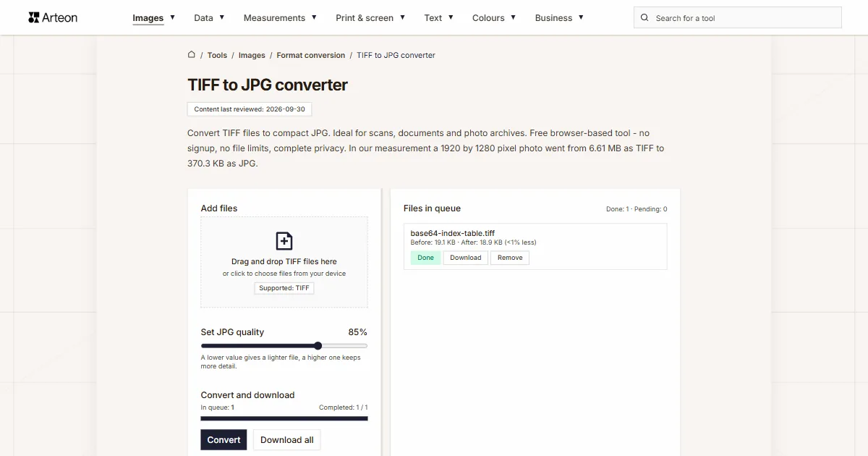
Task: Click the Supported: TIFF badge
Action: (x=284, y=288)
